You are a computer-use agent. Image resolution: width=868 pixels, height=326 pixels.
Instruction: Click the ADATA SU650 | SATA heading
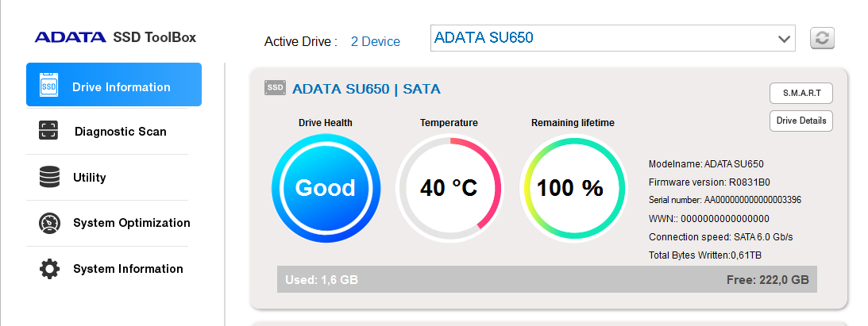click(x=366, y=89)
